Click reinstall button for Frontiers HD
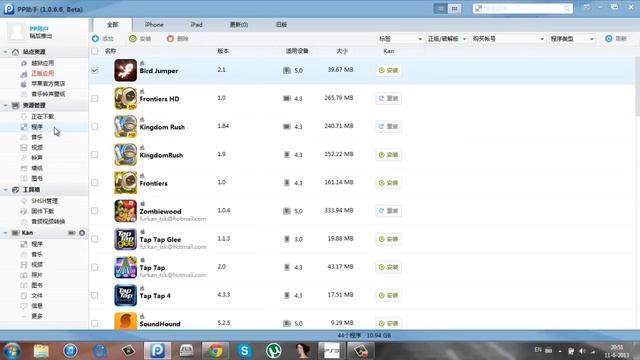 [x=388, y=98]
